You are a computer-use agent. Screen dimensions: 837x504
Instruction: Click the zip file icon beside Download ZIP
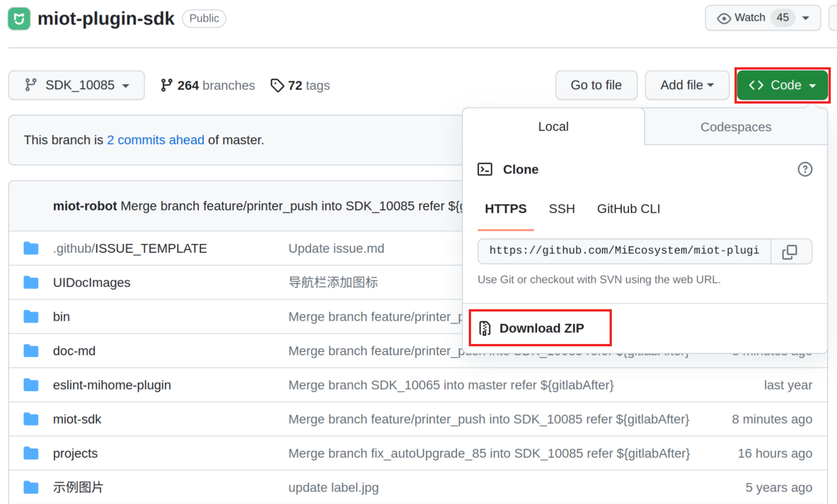(485, 328)
